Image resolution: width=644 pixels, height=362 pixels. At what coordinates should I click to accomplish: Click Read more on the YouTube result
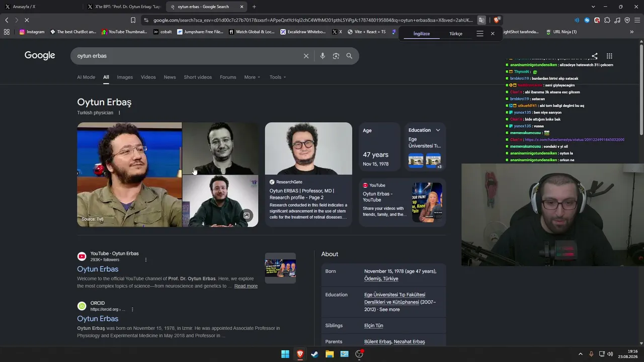click(x=246, y=286)
